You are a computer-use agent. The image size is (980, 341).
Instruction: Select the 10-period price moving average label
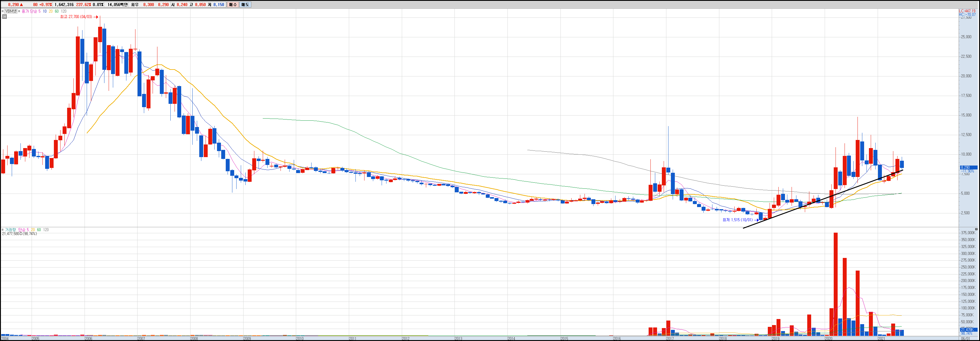click(45, 11)
